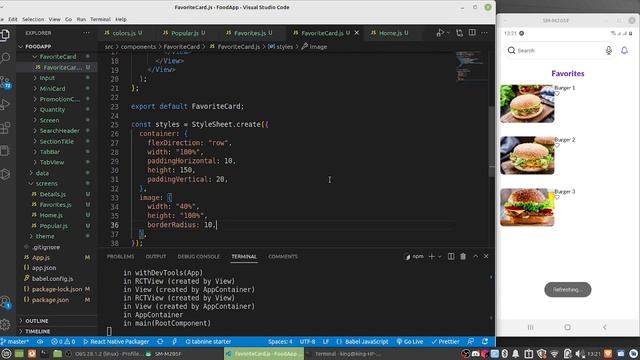Close the terminal panel
The image size is (640, 360).
tap(486, 256)
